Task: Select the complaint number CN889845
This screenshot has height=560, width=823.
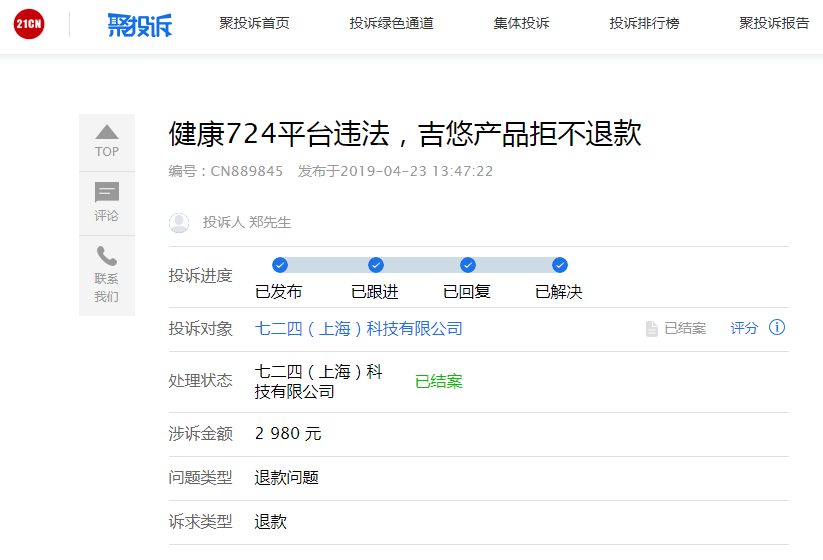Action: (x=247, y=171)
